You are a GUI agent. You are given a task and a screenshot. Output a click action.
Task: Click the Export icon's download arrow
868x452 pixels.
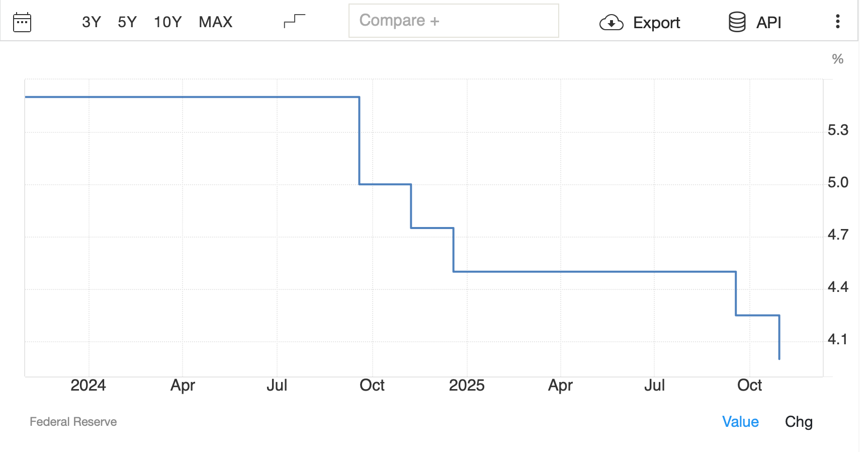click(x=612, y=22)
